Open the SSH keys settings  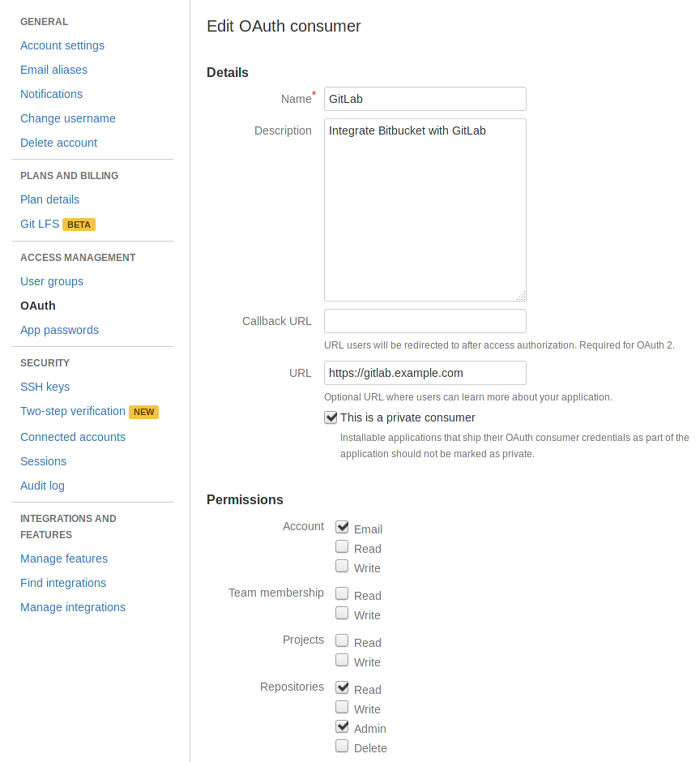[45, 387]
